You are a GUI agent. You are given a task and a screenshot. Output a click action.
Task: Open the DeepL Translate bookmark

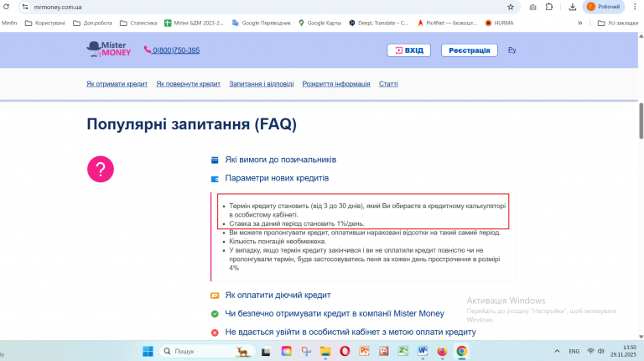coord(379,23)
